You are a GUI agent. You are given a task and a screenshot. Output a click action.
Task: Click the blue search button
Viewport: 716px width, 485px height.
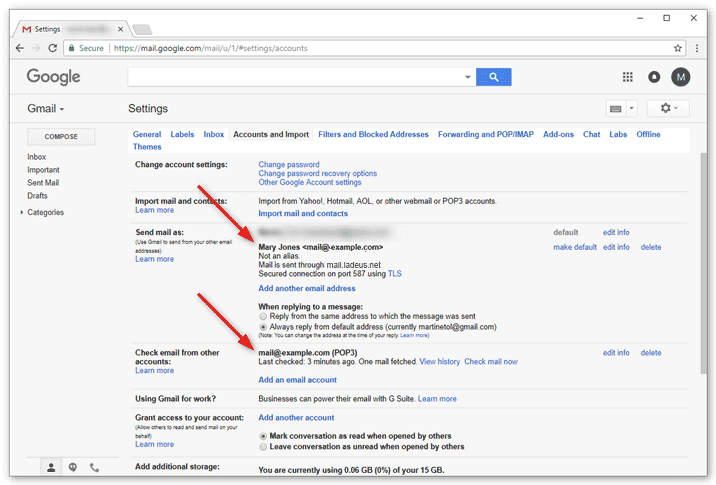pos(493,77)
